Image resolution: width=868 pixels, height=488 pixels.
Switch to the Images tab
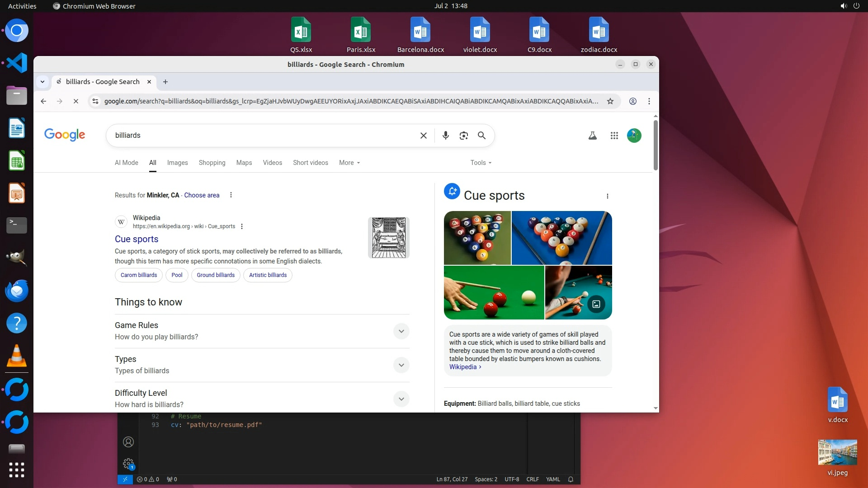177,163
